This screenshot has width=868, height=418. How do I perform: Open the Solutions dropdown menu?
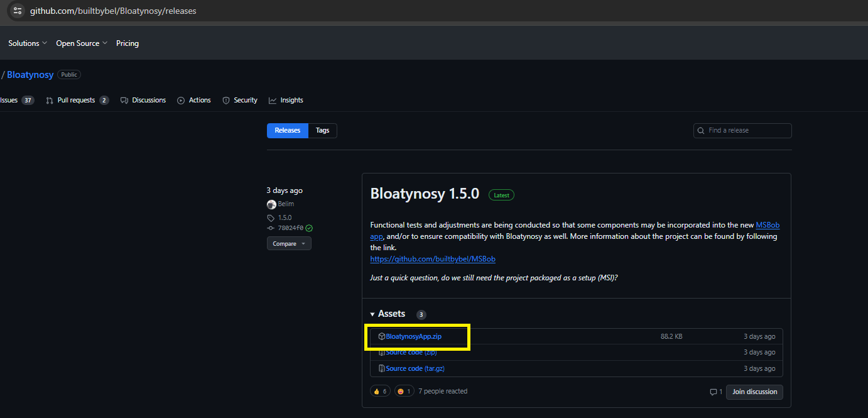point(27,43)
